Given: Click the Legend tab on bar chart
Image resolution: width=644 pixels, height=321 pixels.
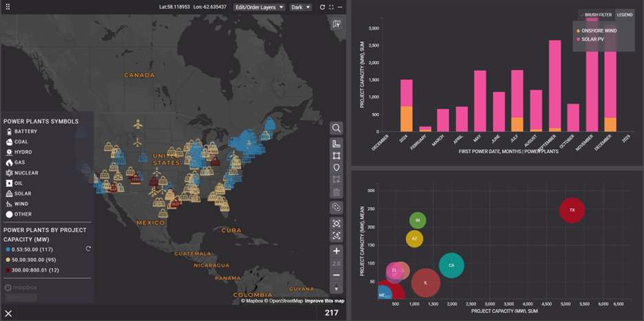Looking at the screenshot, I should [x=624, y=14].
